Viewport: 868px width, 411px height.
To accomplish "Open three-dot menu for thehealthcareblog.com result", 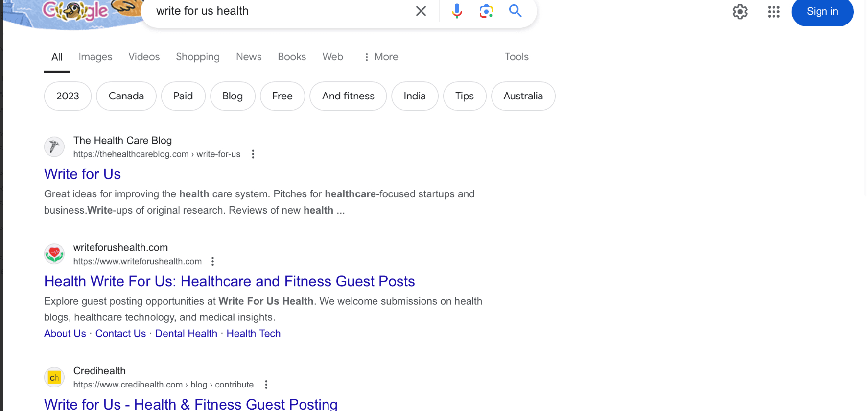I will (x=253, y=154).
